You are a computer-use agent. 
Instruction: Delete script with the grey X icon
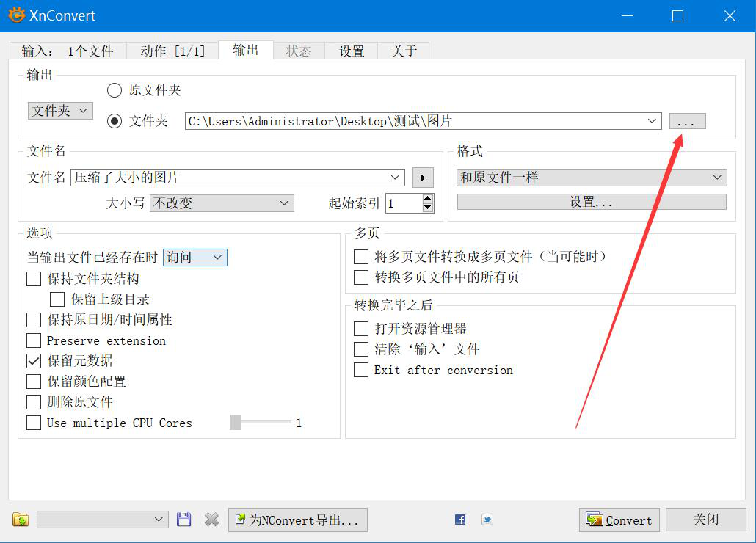point(211,520)
